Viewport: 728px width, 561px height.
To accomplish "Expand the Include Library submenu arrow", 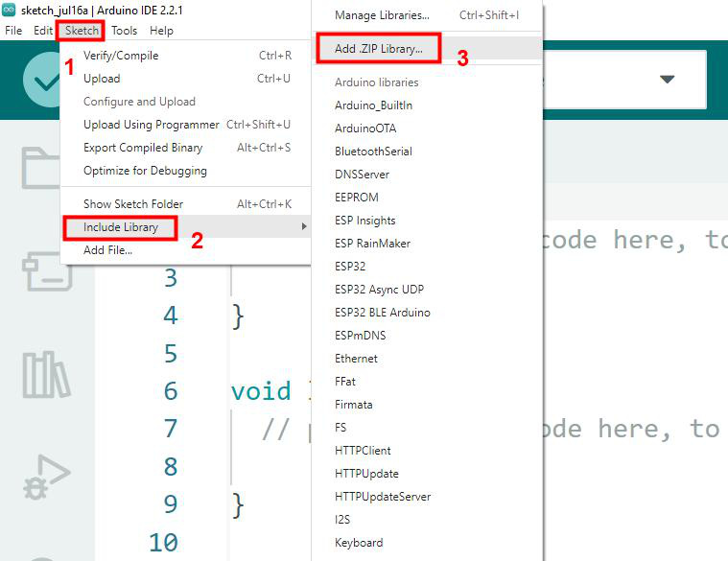I will coord(304,226).
